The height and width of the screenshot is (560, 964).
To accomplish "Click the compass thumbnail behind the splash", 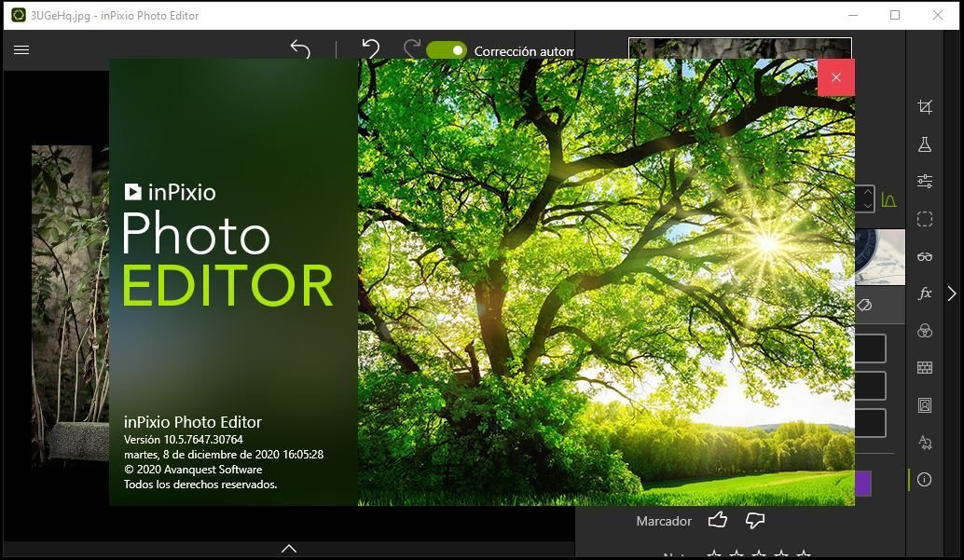I will 880,257.
